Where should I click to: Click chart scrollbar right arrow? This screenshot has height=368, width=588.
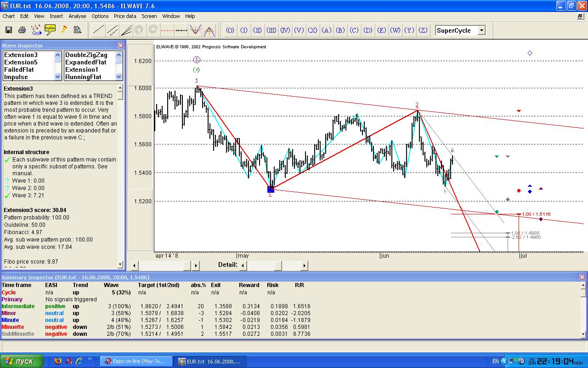pos(196,265)
